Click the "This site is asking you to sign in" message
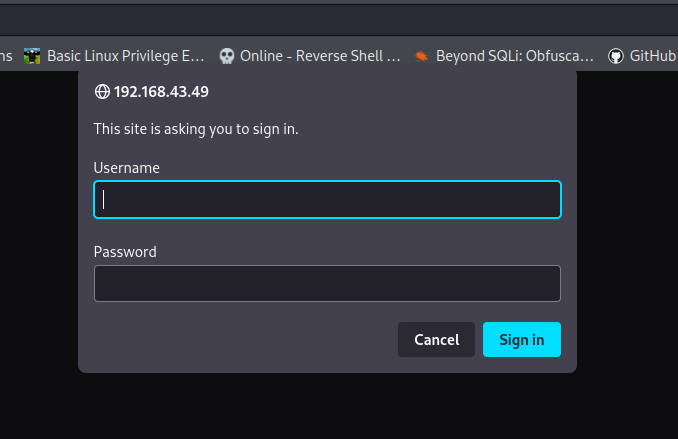 [196, 129]
